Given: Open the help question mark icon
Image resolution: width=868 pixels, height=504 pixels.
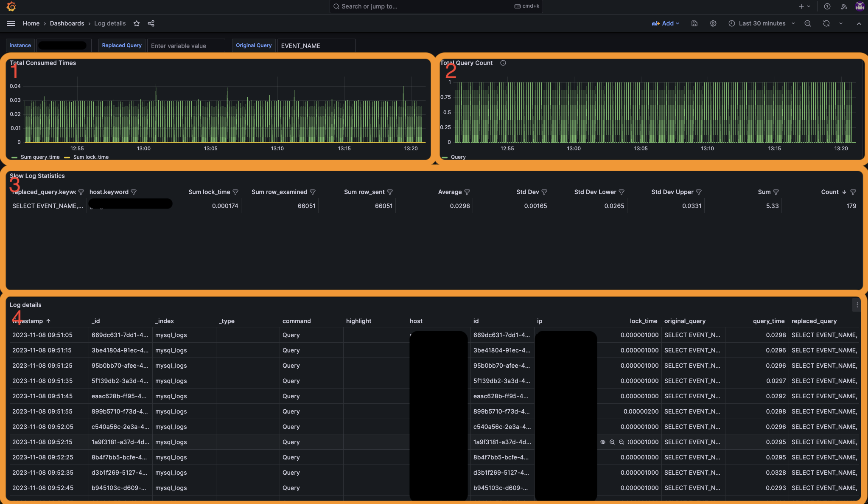Looking at the screenshot, I should point(827,6).
